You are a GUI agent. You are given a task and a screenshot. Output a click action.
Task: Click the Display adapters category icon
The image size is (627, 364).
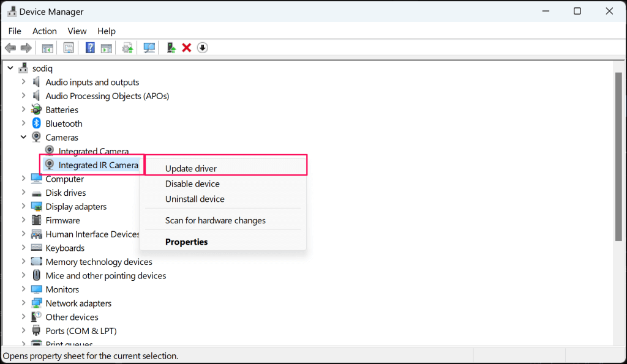pyautogui.click(x=36, y=207)
